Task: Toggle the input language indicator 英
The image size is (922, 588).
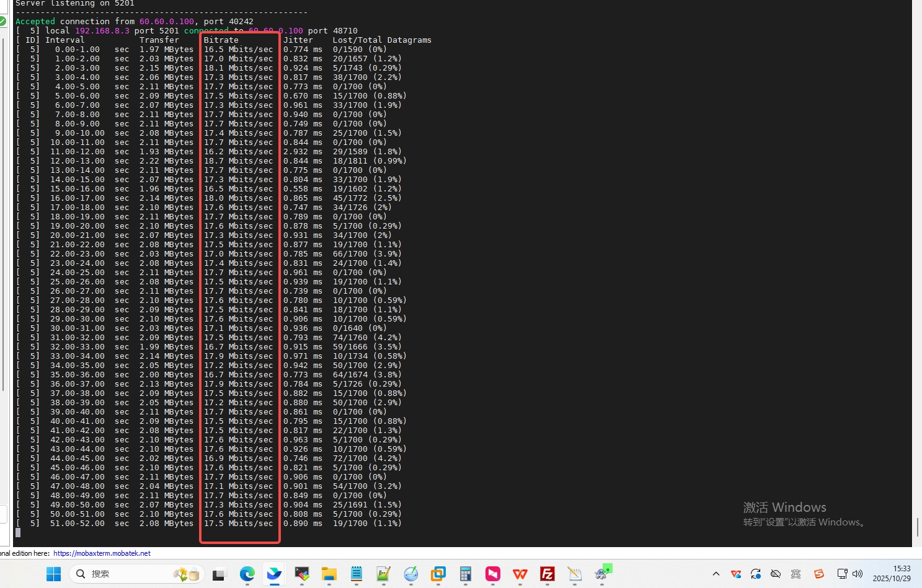Action: point(796,574)
